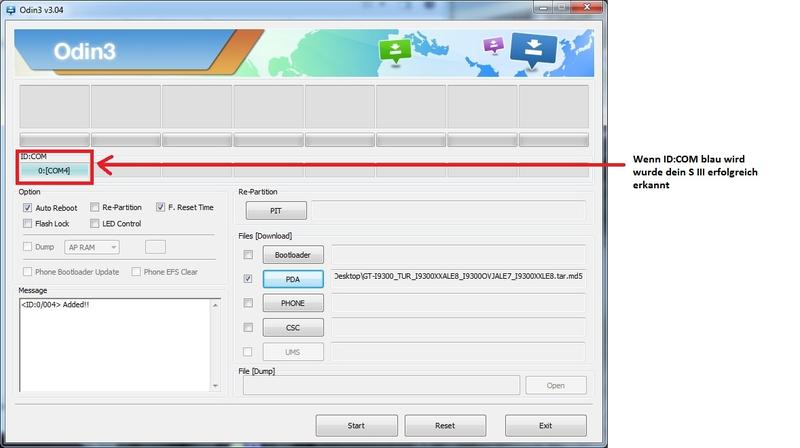The height and width of the screenshot is (448, 800).
Task: Click the Odin3 title bar app icon
Action: [11, 9]
